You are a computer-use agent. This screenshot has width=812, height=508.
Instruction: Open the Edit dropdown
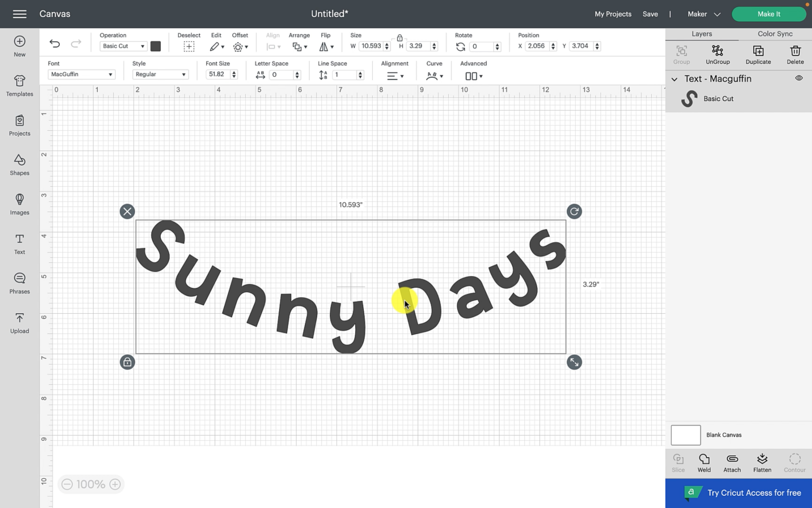coord(217,47)
